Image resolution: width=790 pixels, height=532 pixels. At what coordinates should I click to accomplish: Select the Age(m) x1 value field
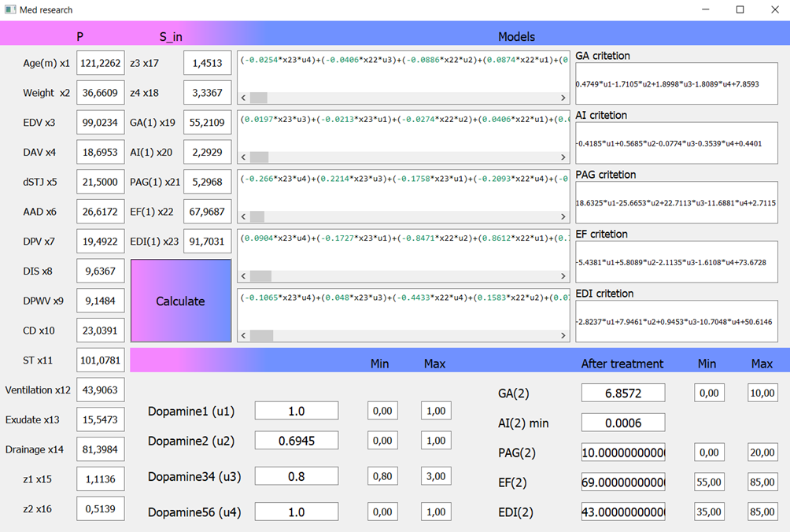point(100,64)
